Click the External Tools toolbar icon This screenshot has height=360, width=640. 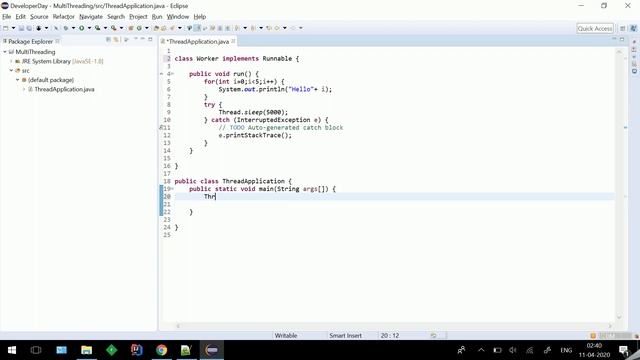point(113,28)
